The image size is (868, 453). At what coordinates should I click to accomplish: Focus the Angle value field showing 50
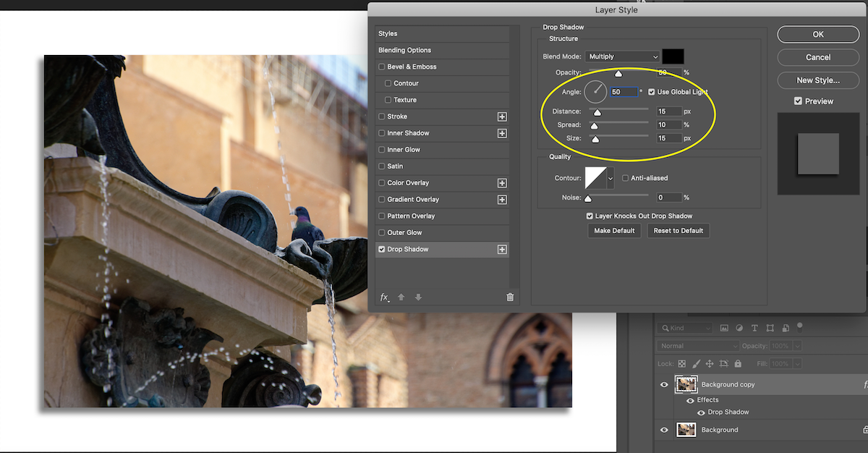click(x=624, y=92)
